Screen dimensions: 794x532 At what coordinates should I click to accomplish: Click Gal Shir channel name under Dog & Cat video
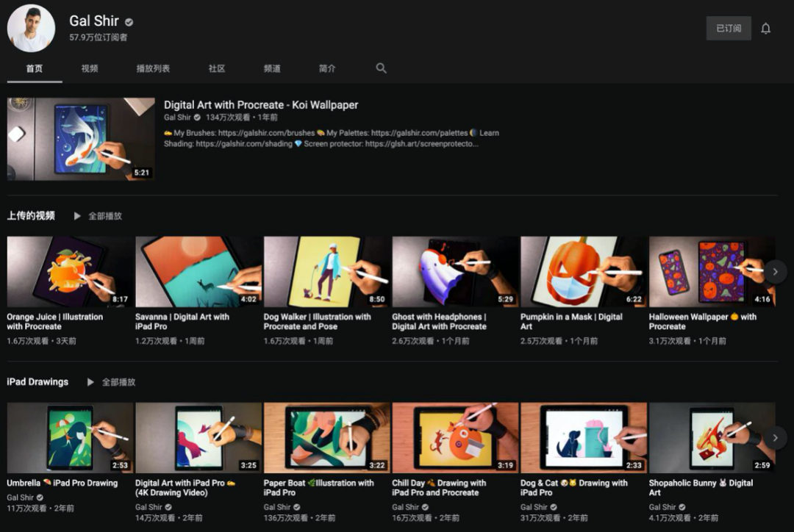(534, 507)
